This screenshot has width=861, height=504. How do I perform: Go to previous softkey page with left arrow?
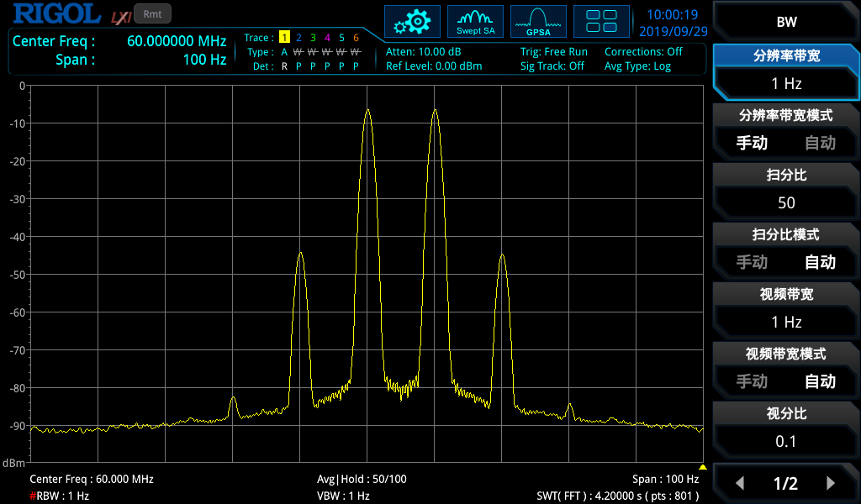point(740,483)
